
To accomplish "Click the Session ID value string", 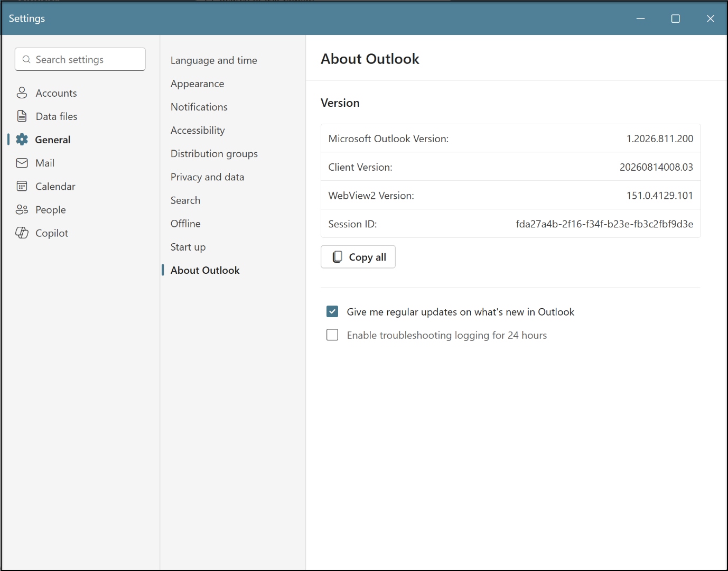I will click(x=604, y=224).
